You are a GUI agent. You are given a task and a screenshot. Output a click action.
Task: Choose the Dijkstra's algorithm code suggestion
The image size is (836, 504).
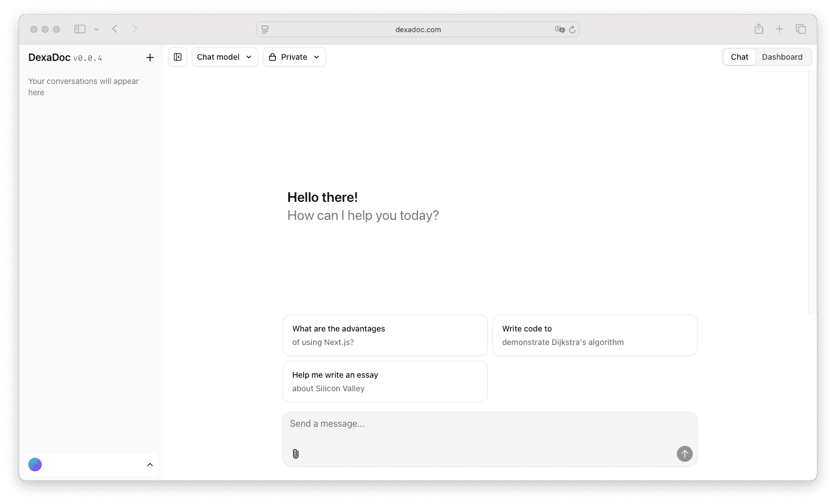pyautogui.click(x=595, y=335)
